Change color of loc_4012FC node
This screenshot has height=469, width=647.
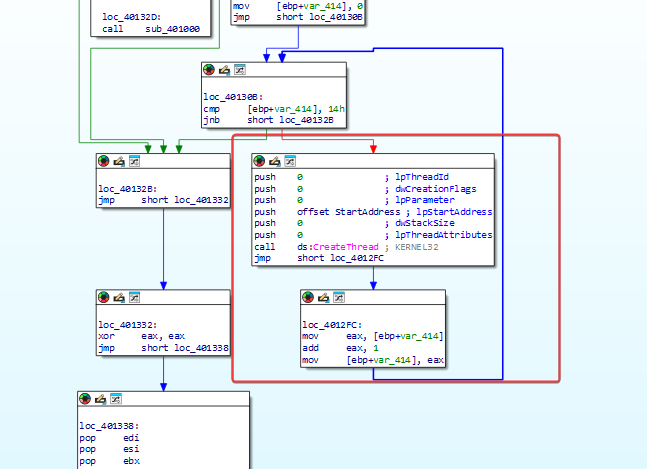[308, 297]
